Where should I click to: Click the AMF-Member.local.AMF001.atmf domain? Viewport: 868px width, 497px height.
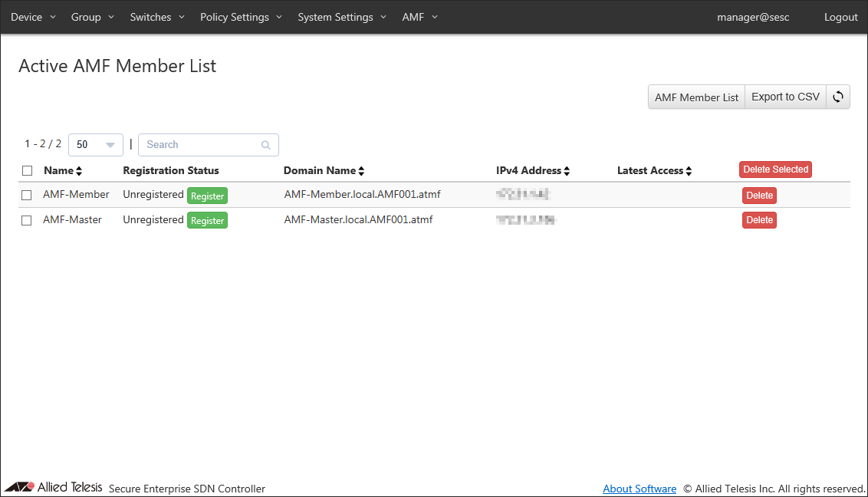pos(363,194)
